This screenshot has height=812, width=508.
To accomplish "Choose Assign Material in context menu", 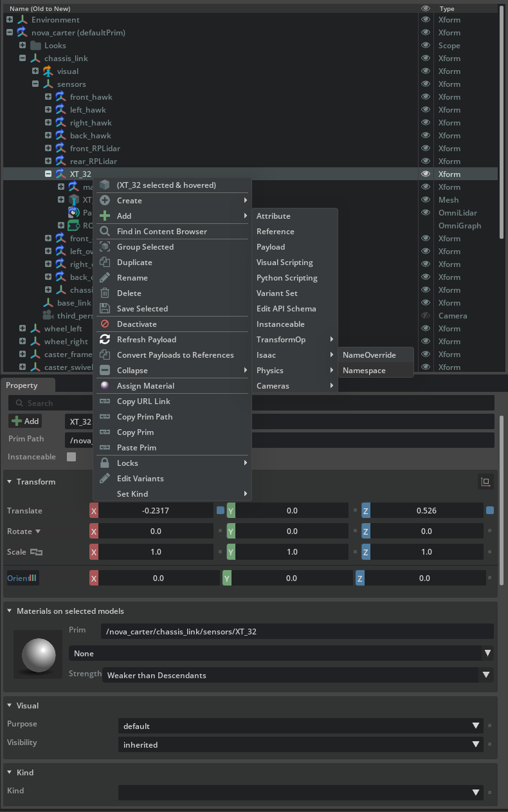I will (x=145, y=386).
